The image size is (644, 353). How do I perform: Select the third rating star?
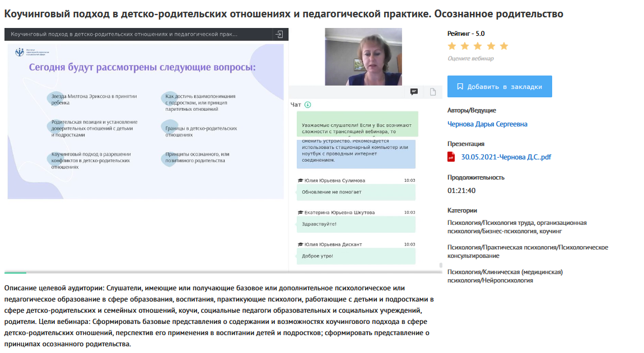click(478, 46)
